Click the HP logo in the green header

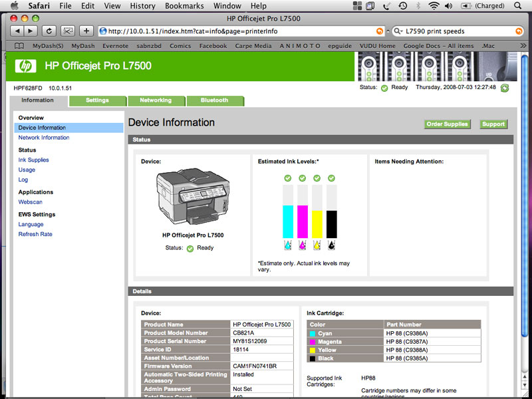point(25,66)
